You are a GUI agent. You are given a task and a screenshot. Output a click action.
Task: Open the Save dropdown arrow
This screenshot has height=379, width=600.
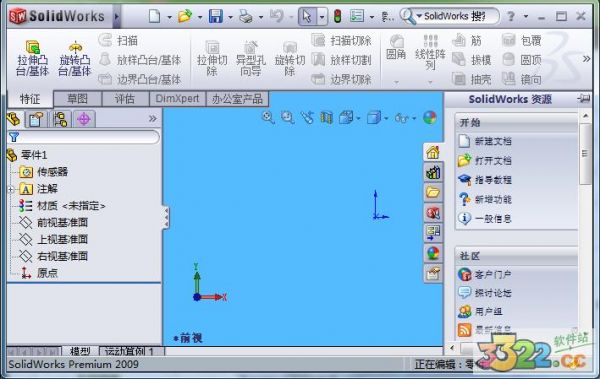[x=230, y=17]
